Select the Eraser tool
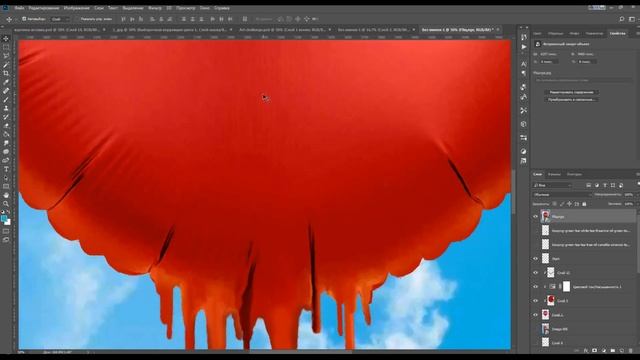Screen dimensions: 640x360 [6, 126]
